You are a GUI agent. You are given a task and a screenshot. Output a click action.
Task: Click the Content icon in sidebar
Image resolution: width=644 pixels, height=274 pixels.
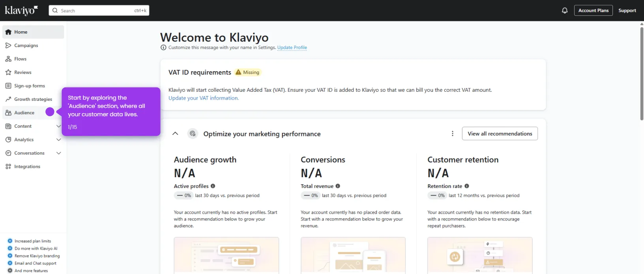point(8,126)
